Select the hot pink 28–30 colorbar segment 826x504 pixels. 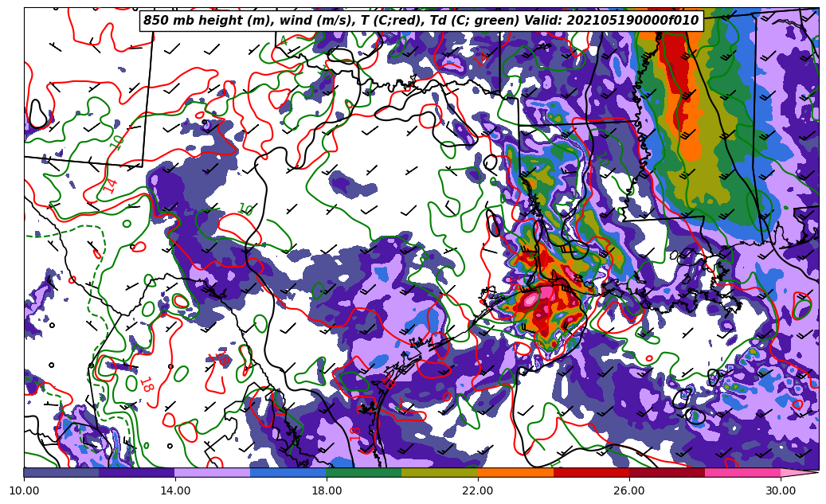[x=742, y=472]
